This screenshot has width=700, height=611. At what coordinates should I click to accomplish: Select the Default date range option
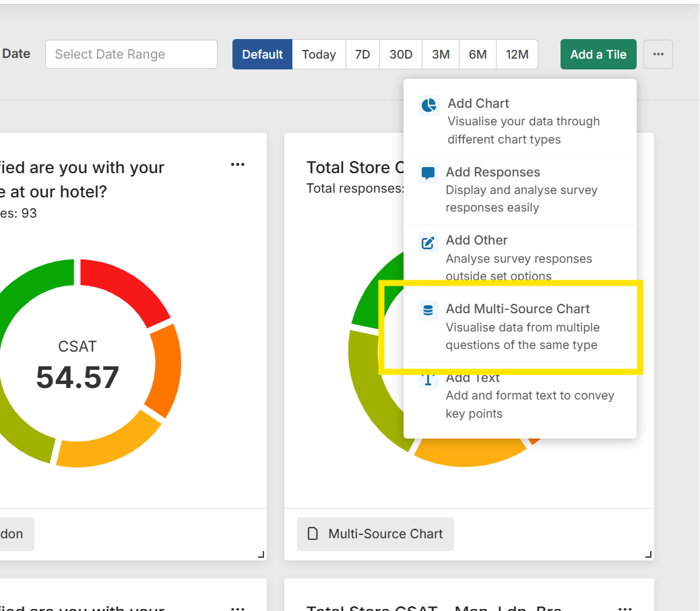coord(262,55)
